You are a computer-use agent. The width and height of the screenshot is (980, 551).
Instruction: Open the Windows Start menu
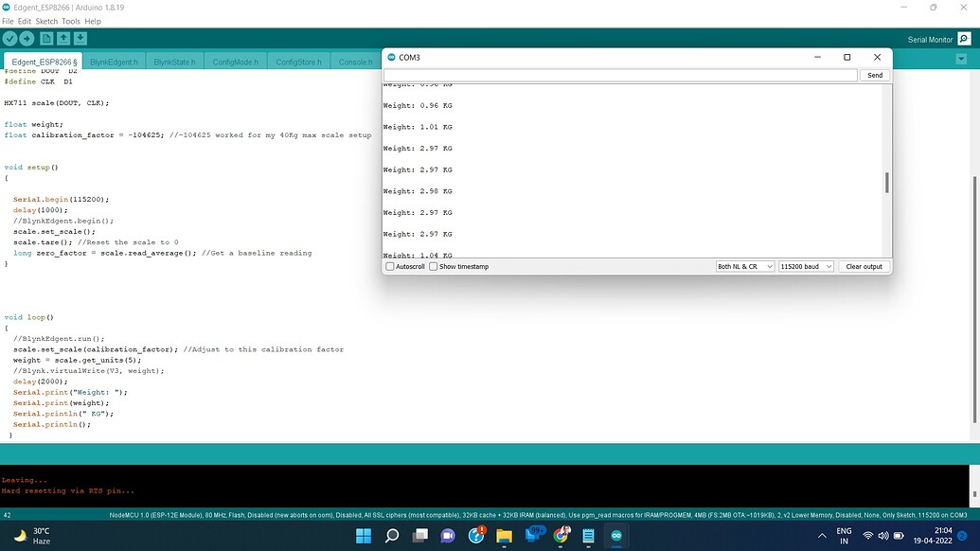coord(364,536)
